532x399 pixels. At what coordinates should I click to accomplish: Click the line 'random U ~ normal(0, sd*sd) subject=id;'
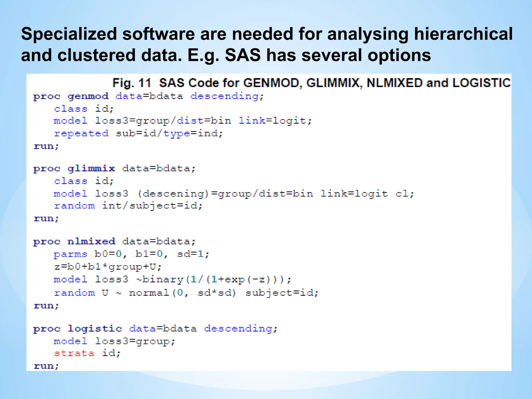(186, 293)
